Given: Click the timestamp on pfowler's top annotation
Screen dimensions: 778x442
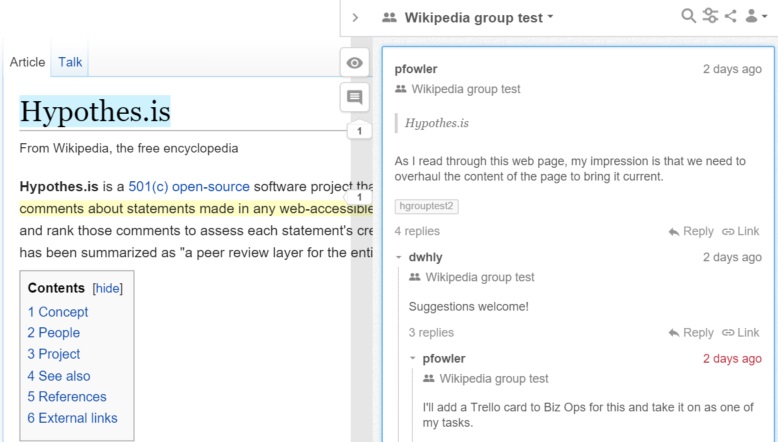Looking at the screenshot, I should point(732,69).
